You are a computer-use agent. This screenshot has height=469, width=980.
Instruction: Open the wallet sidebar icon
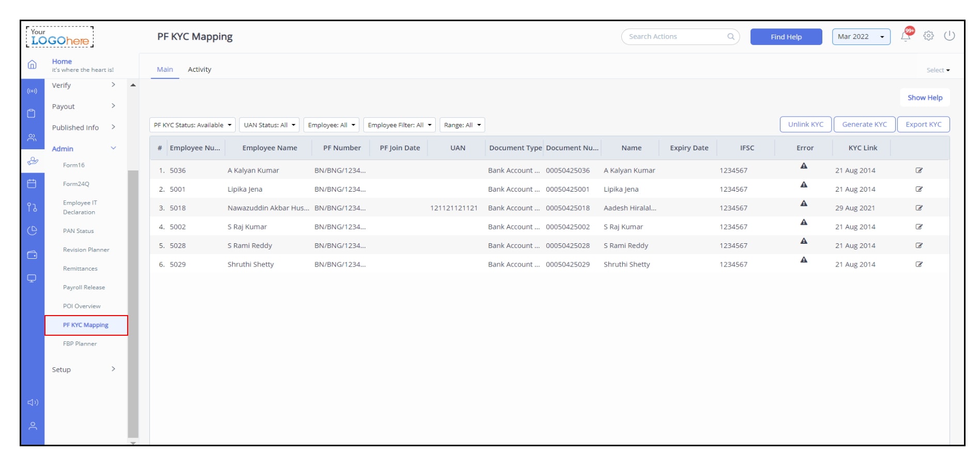point(33,254)
